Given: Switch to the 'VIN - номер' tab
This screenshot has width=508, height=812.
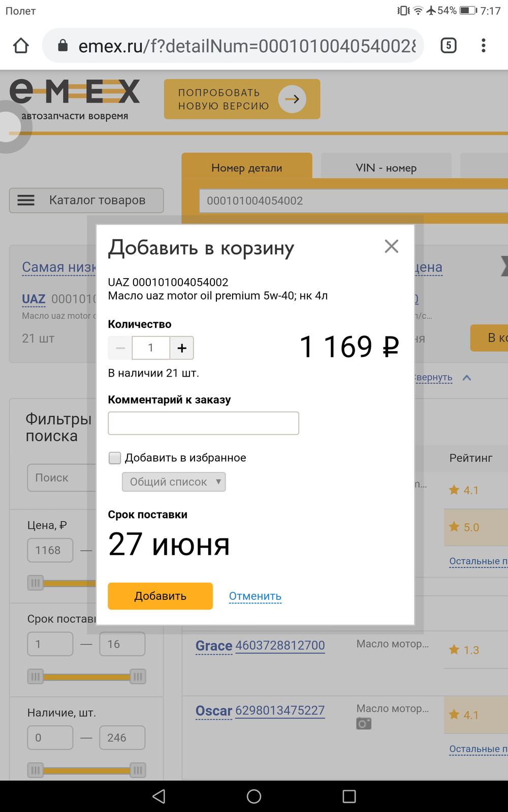Looking at the screenshot, I should [x=386, y=167].
